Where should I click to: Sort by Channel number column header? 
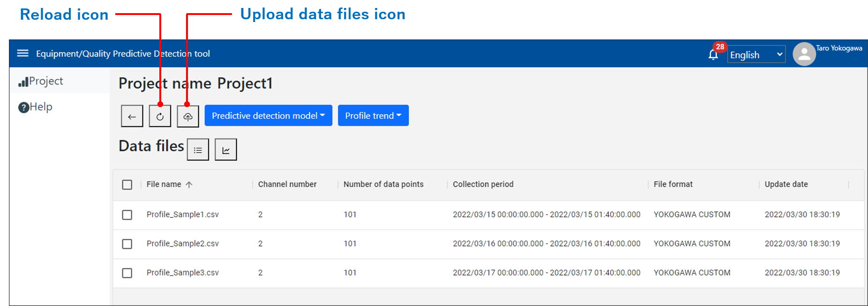(287, 184)
